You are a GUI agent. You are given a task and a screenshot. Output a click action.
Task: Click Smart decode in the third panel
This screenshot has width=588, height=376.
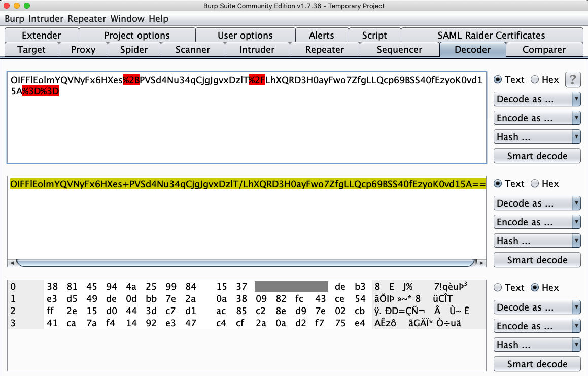[x=537, y=364]
